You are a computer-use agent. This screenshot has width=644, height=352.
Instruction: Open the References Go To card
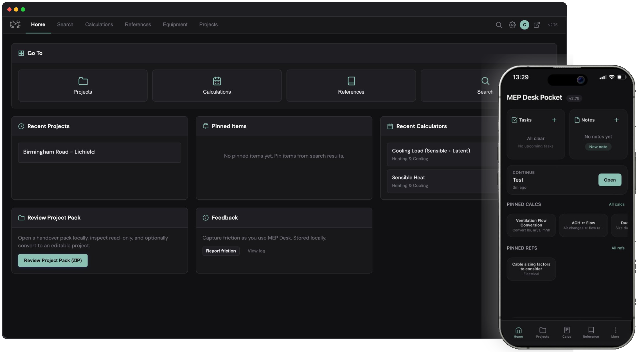(351, 86)
